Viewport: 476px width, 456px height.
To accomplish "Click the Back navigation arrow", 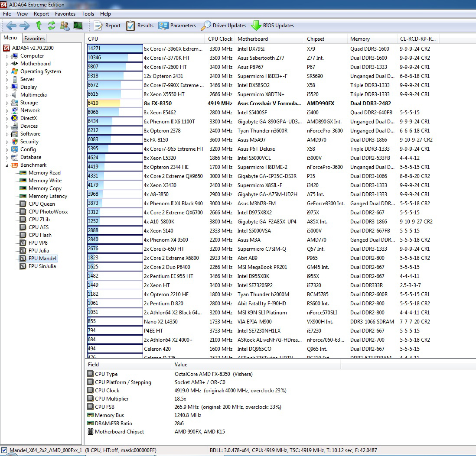I will (11, 26).
